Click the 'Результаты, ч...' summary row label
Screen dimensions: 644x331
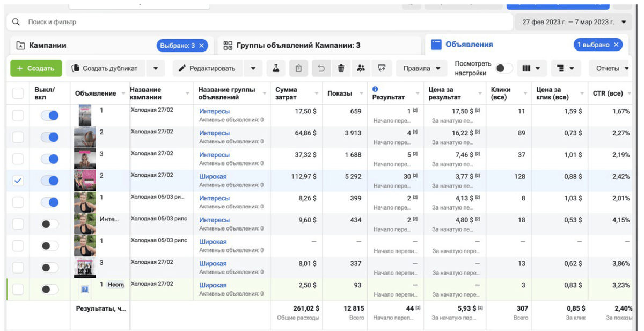100,308
